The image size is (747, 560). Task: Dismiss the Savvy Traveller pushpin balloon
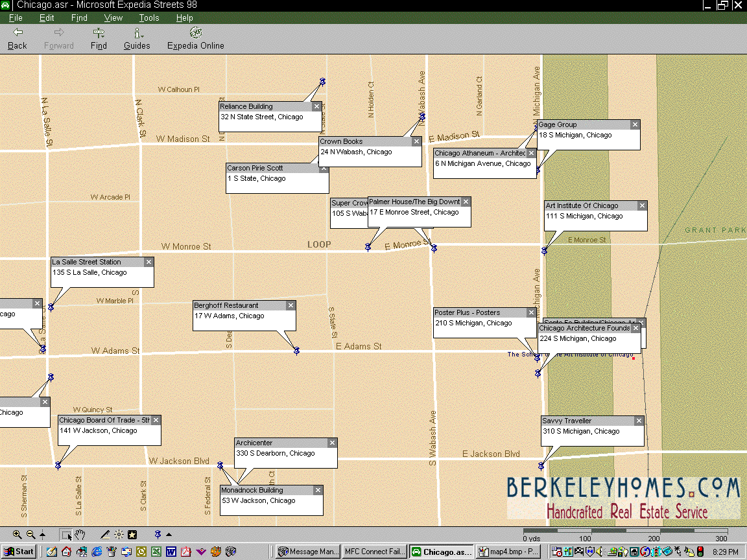[639, 421]
